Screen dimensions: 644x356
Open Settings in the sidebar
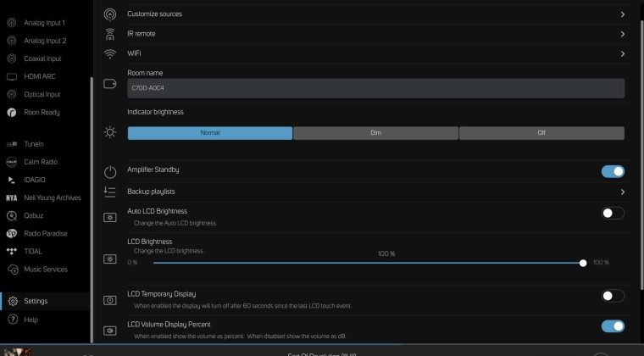36,301
